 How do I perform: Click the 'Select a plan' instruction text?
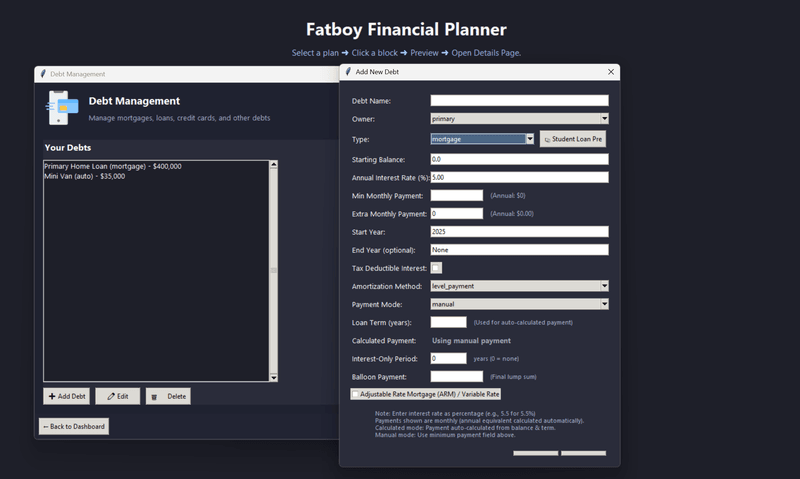(x=315, y=53)
